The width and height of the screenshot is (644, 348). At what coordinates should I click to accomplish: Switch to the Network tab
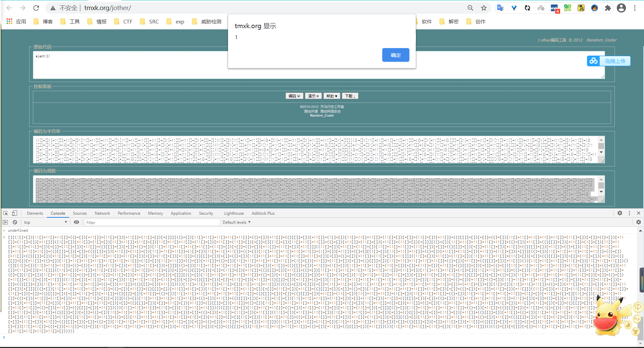click(102, 213)
